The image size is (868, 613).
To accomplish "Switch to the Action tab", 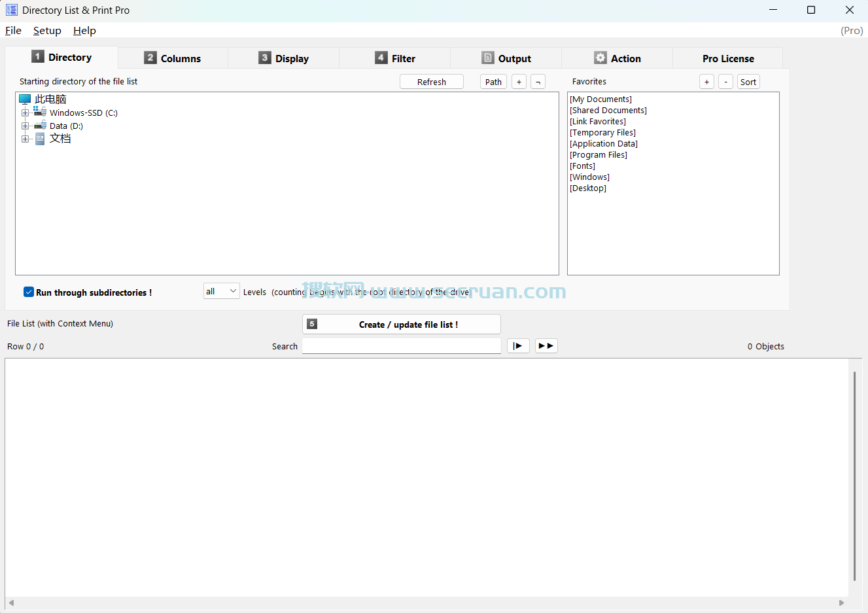I will [617, 58].
